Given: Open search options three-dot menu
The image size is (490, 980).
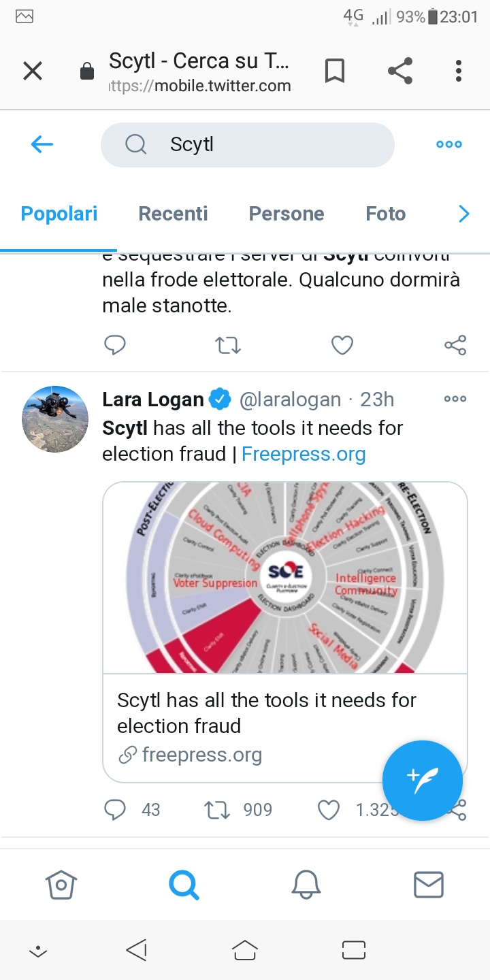Looking at the screenshot, I should point(449,144).
